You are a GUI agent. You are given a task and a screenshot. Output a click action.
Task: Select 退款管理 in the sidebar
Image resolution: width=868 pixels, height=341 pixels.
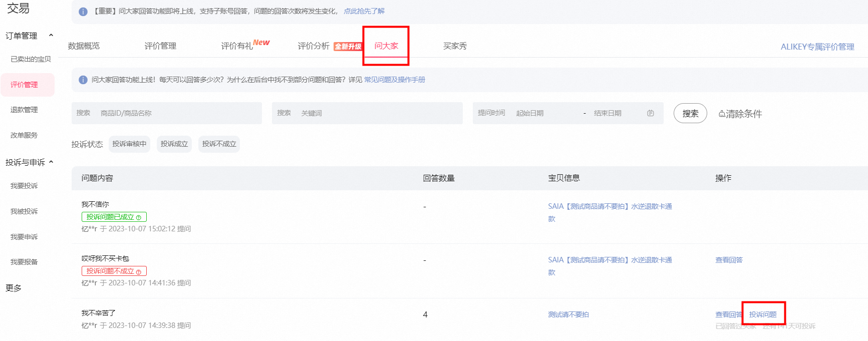(24, 110)
